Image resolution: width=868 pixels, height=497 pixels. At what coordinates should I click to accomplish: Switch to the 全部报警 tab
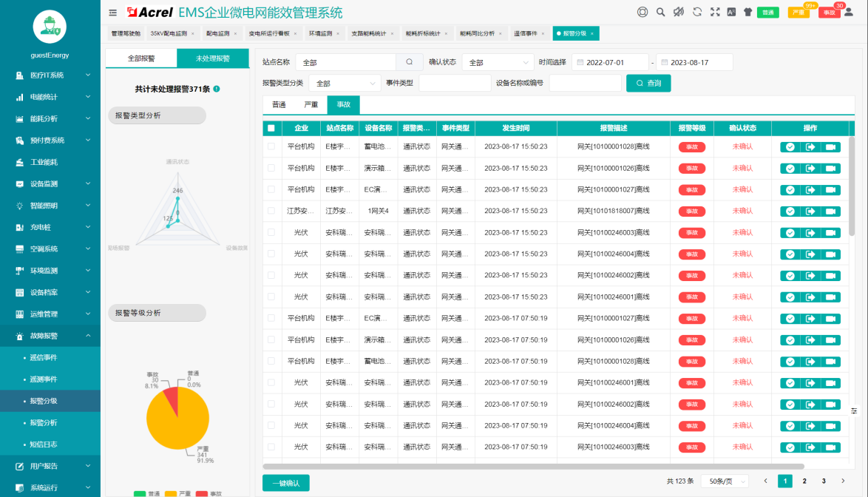point(141,58)
